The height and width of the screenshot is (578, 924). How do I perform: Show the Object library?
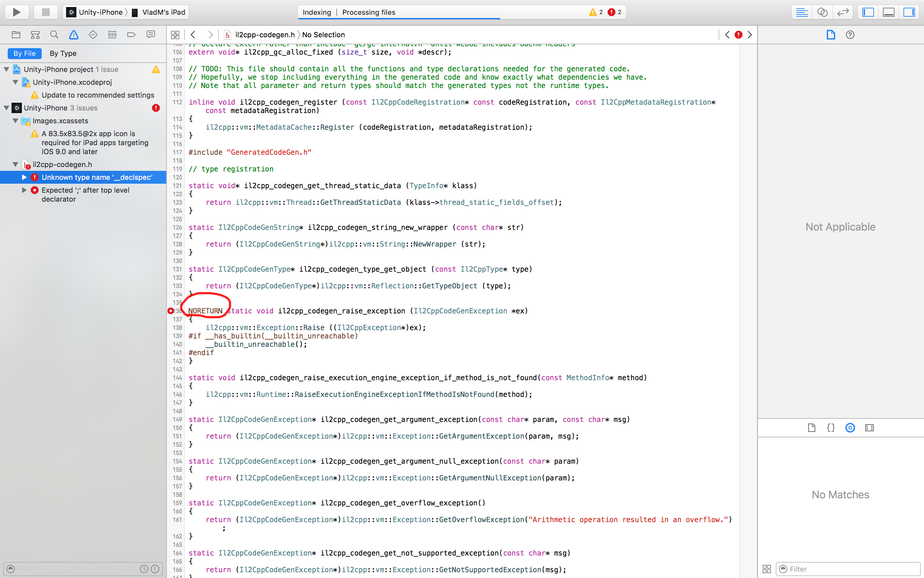coord(850,428)
